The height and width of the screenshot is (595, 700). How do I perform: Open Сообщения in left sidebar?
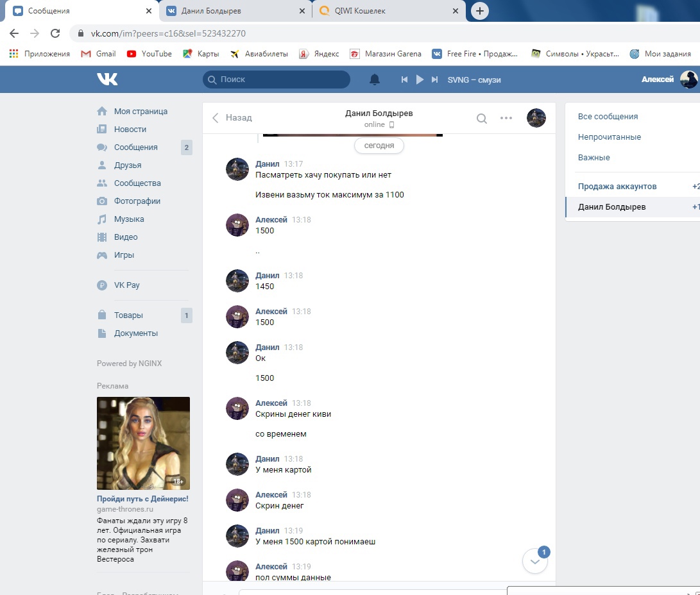(x=135, y=147)
